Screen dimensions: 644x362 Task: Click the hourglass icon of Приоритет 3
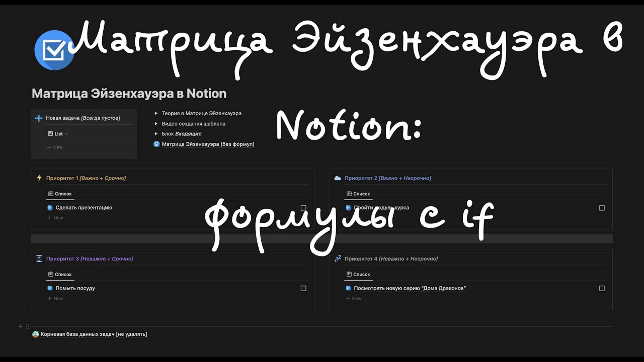(39, 259)
